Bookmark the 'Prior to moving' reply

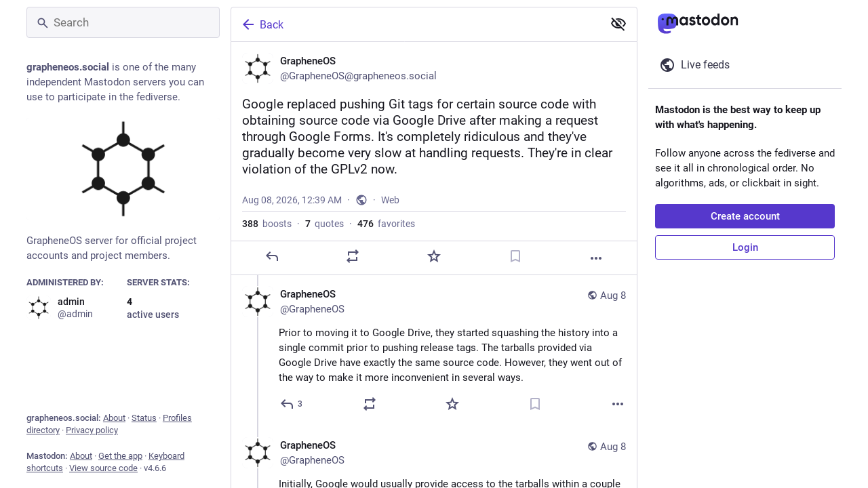coord(535,404)
